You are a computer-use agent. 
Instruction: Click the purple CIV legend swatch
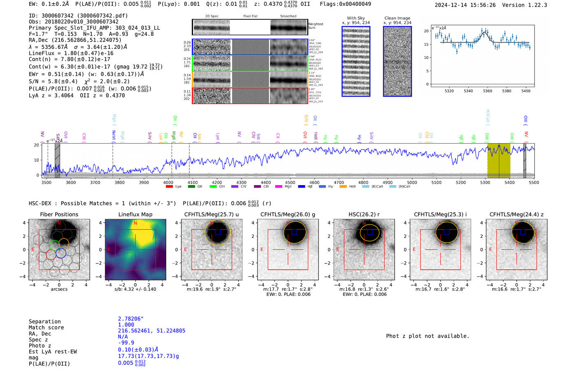coord(235,187)
